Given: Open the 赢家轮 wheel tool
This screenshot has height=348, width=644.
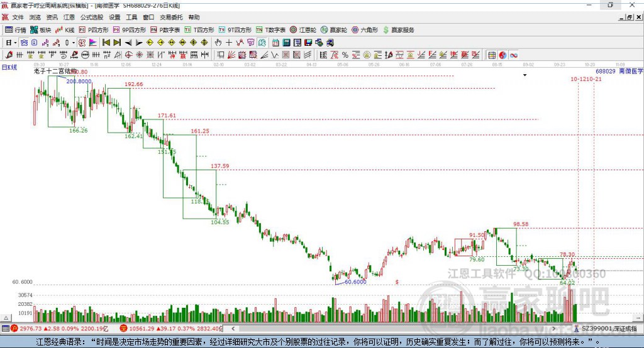Looking at the screenshot, I should point(334,30).
